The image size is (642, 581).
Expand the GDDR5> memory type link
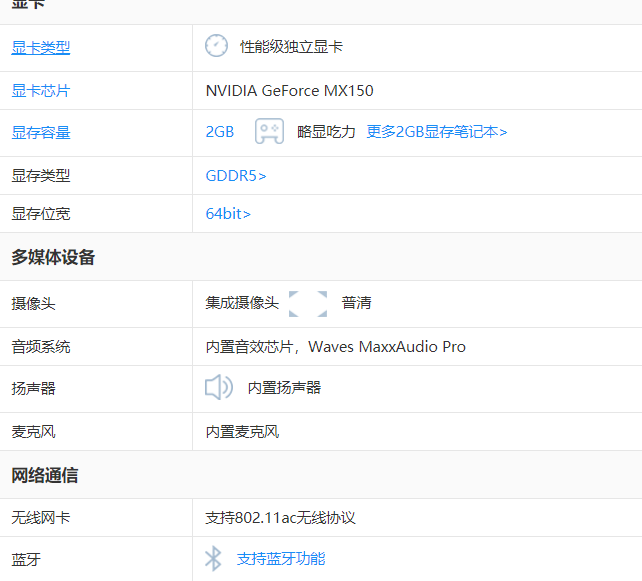[236, 176]
